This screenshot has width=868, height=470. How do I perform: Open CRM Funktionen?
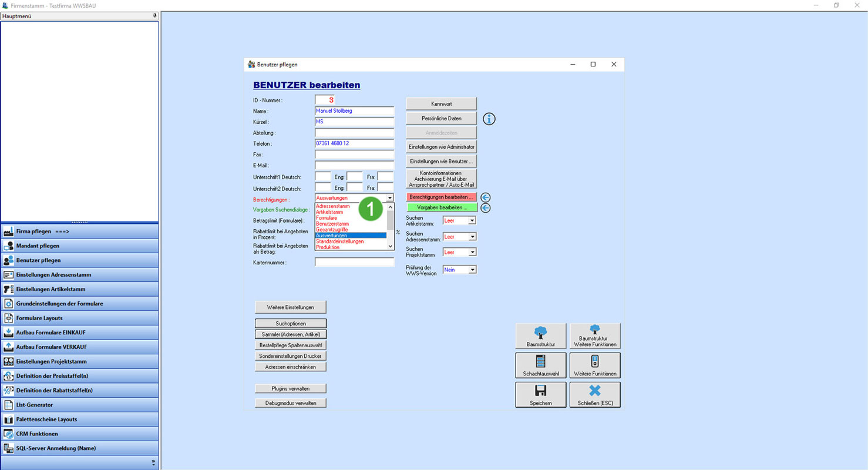[79, 434]
